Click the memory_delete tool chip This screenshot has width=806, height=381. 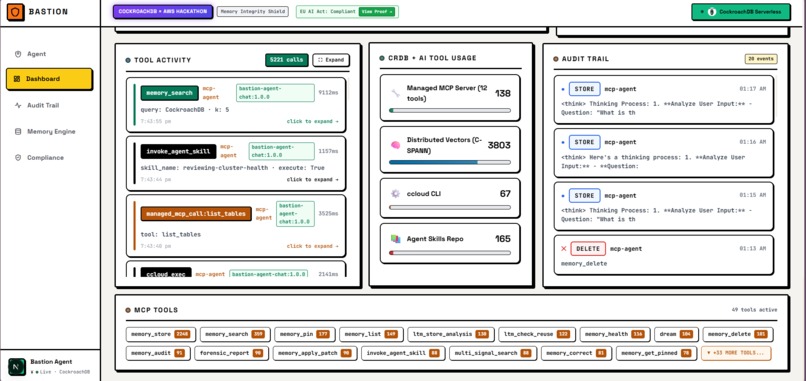738,334
